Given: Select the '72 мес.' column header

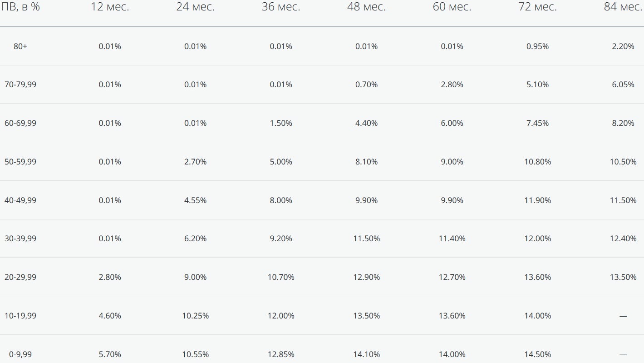Looking at the screenshot, I should [x=538, y=7].
